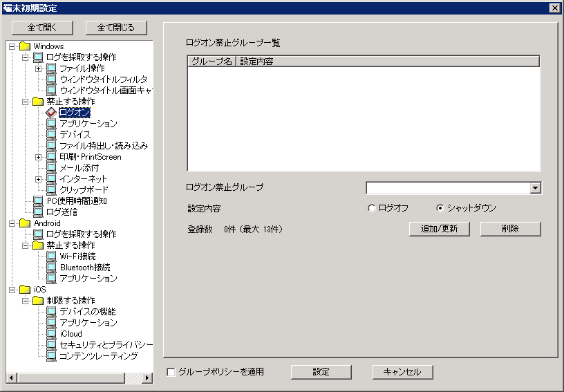
Task: Click the iCloud icon
Action: coord(51,334)
